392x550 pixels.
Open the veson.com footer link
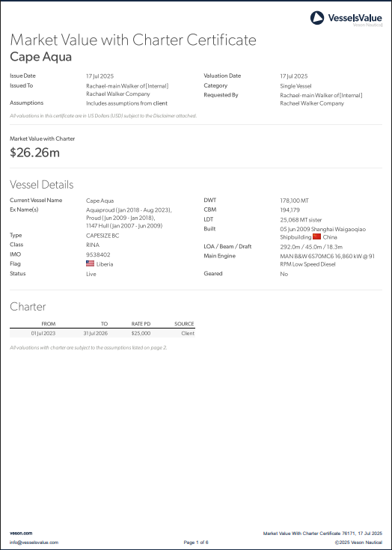[x=21, y=533]
